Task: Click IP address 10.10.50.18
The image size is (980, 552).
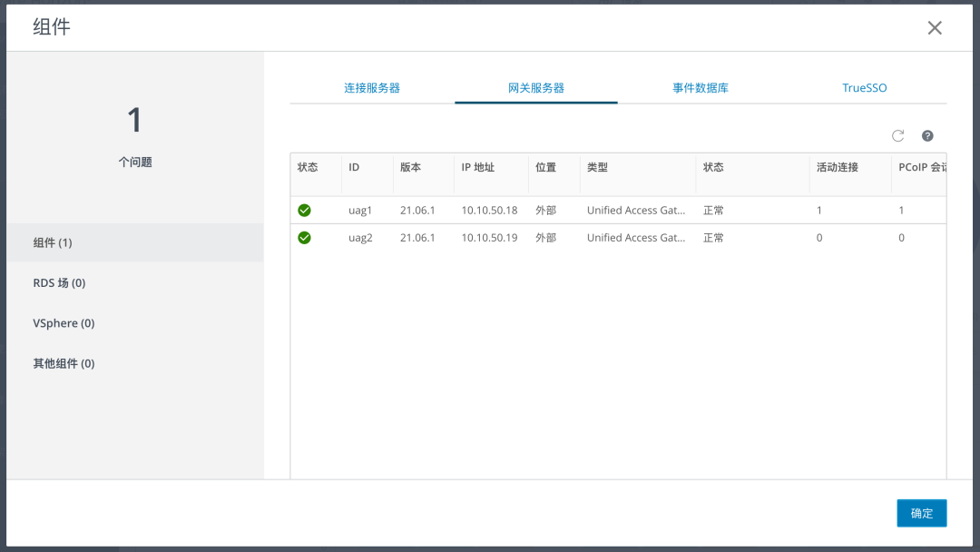Action: point(489,210)
